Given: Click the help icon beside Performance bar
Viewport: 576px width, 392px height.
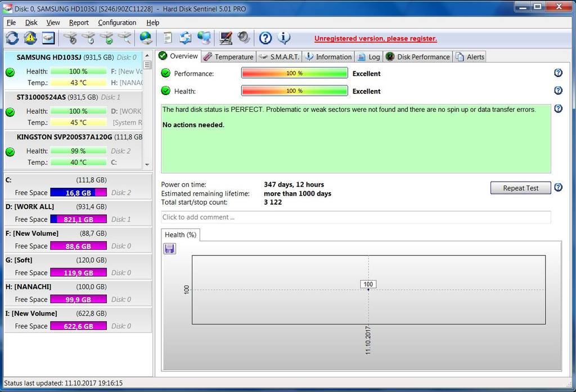Looking at the screenshot, I should coord(558,73).
